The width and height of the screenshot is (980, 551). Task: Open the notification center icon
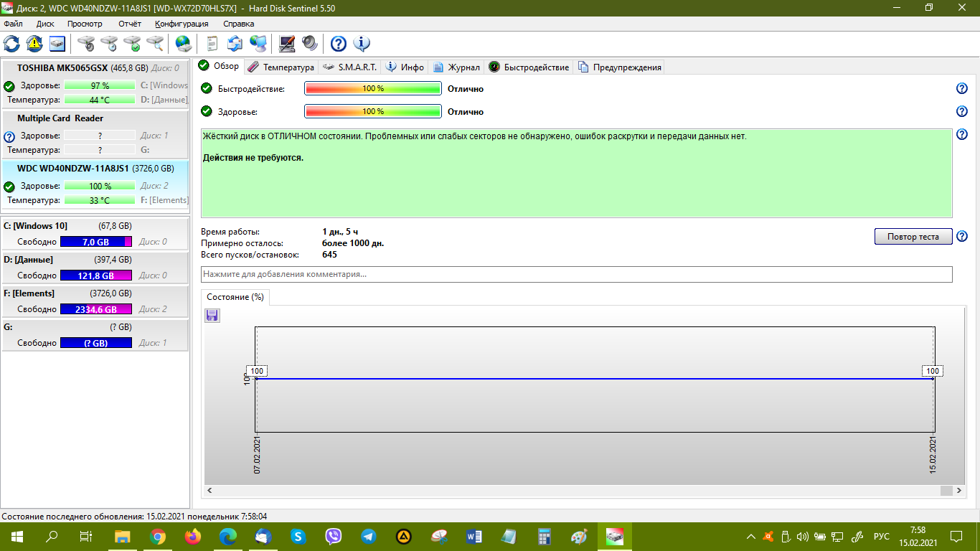point(956,536)
